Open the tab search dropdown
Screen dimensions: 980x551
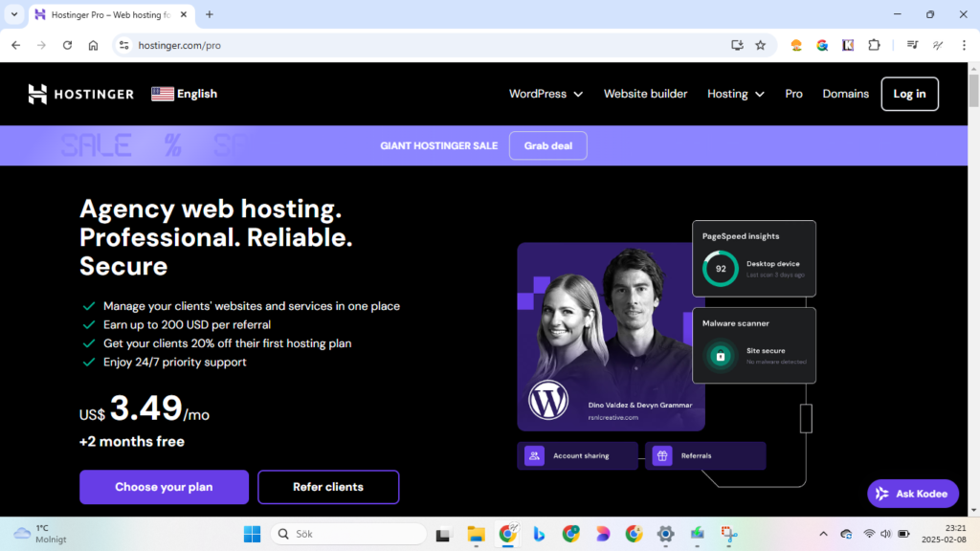tap(13, 14)
